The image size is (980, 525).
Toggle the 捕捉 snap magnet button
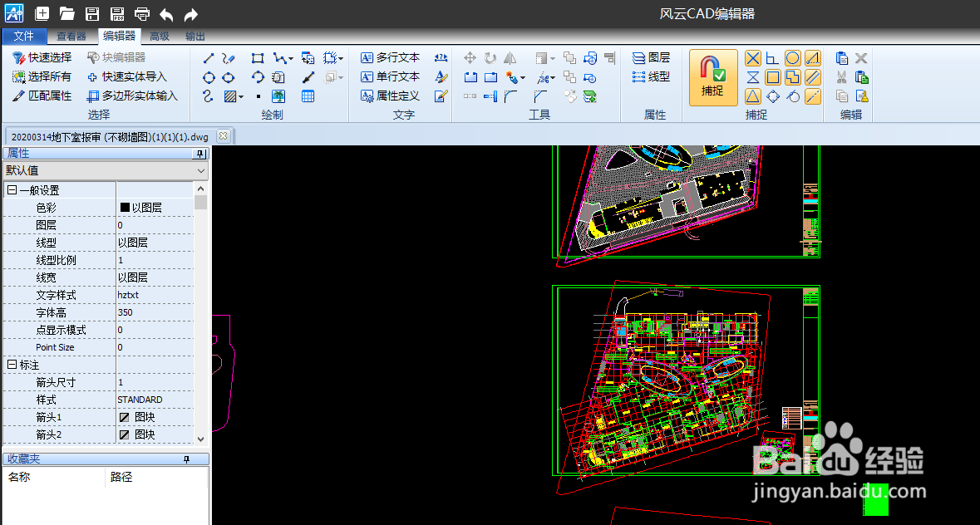(713, 77)
